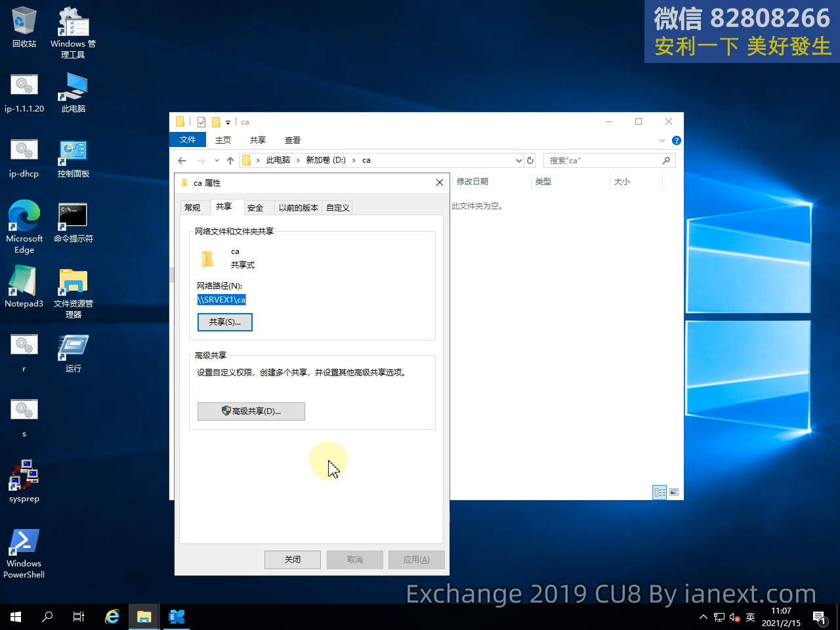
Task: Open Task View on taskbar
Action: click(79, 617)
